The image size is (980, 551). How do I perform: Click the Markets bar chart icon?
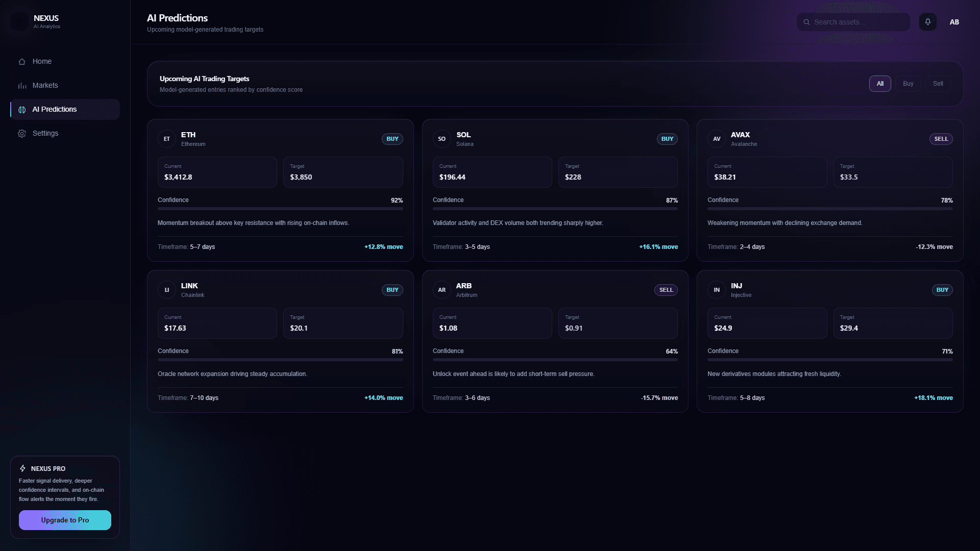click(22, 86)
